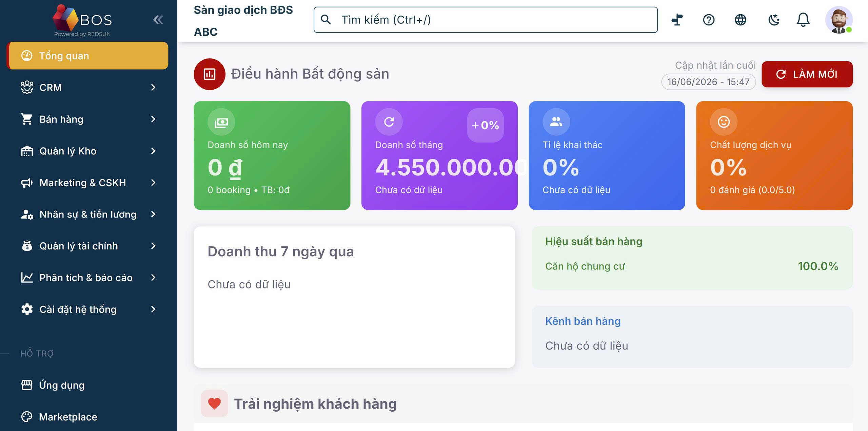Expand Phân tích & báo cáo chevron
868x431 pixels.
pos(153,278)
